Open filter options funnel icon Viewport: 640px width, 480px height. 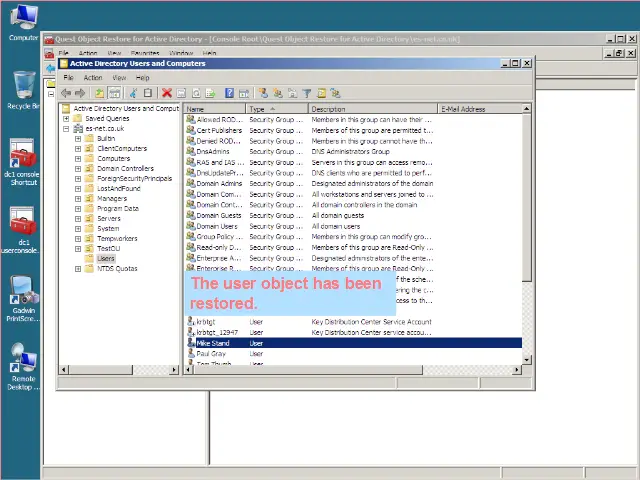click(x=307, y=93)
